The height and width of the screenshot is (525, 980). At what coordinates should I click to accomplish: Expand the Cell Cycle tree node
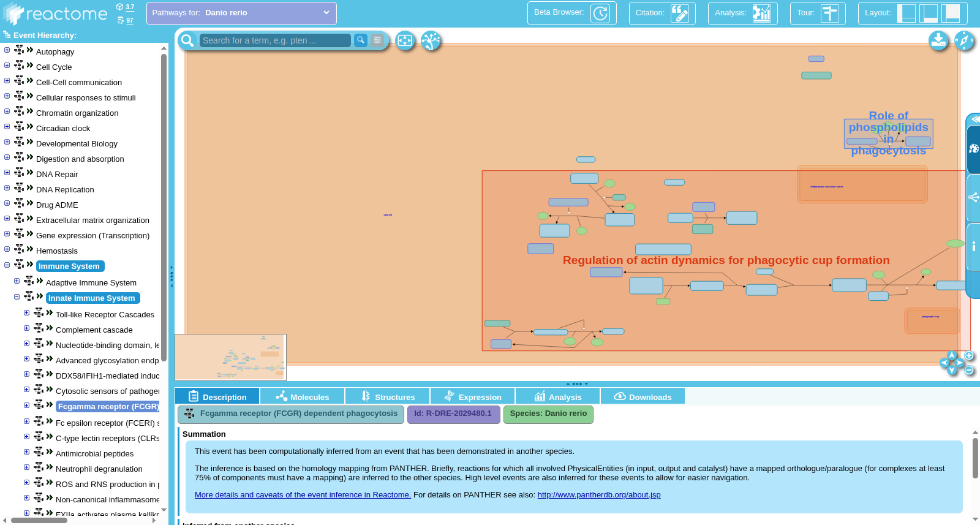7,66
